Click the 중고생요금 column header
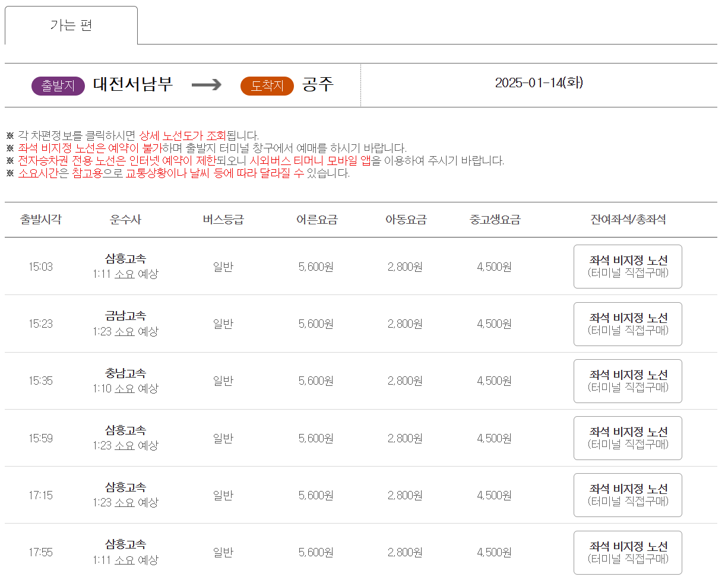Screen dimensions: 728x580 pos(495,220)
